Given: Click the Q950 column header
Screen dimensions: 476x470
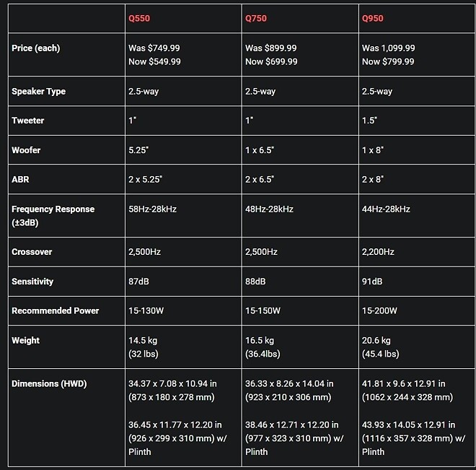Looking at the screenshot, I should [372, 18].
